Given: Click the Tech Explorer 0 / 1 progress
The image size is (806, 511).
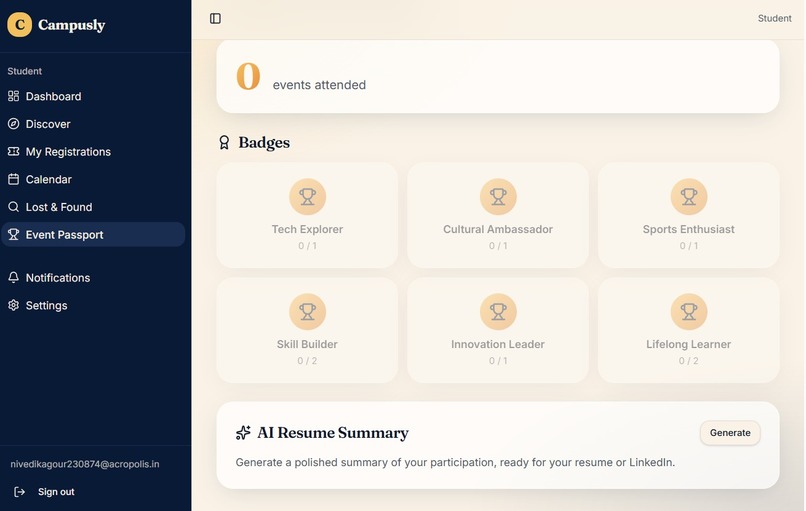Looking at the screenshot, I should tap(307, 246).
